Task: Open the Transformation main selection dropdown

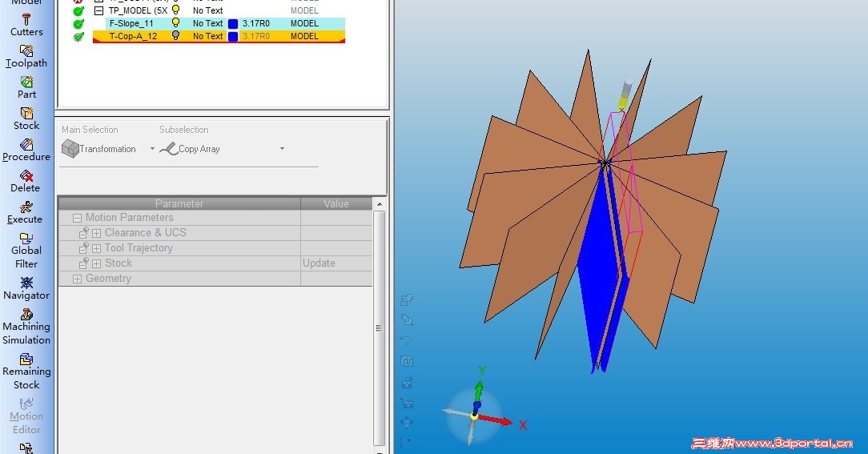Action: (x=152, y=149)
